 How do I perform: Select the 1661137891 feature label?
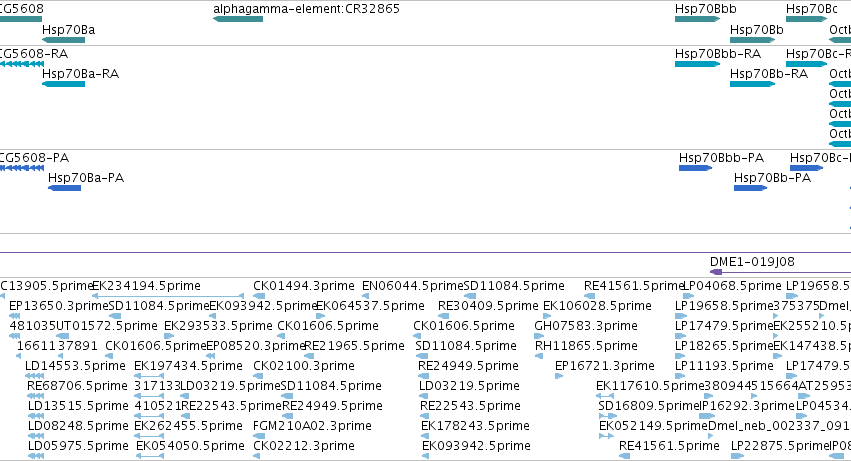point(57,346)
